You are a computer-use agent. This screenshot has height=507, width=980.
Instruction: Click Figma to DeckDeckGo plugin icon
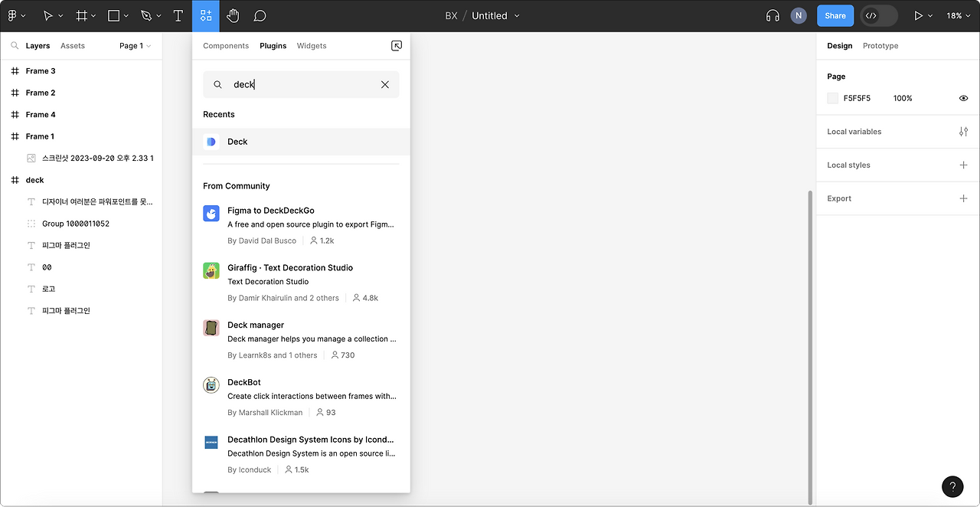coord(211,213)
